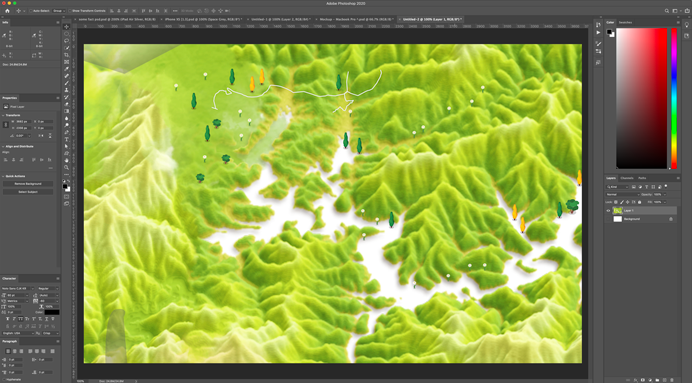Viewport: 692px width, 383px height.
Task: Open the Opacity slider dropdown arrow
Action: coord(665,195)
